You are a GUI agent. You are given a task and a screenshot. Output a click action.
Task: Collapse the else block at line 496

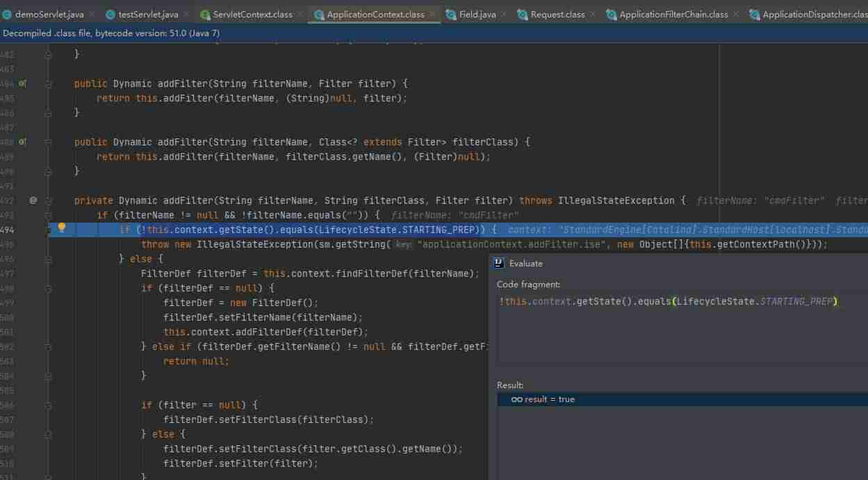point(49,259)
